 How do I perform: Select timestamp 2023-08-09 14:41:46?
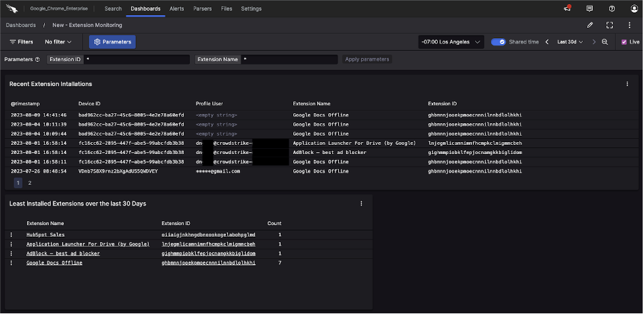39,115
